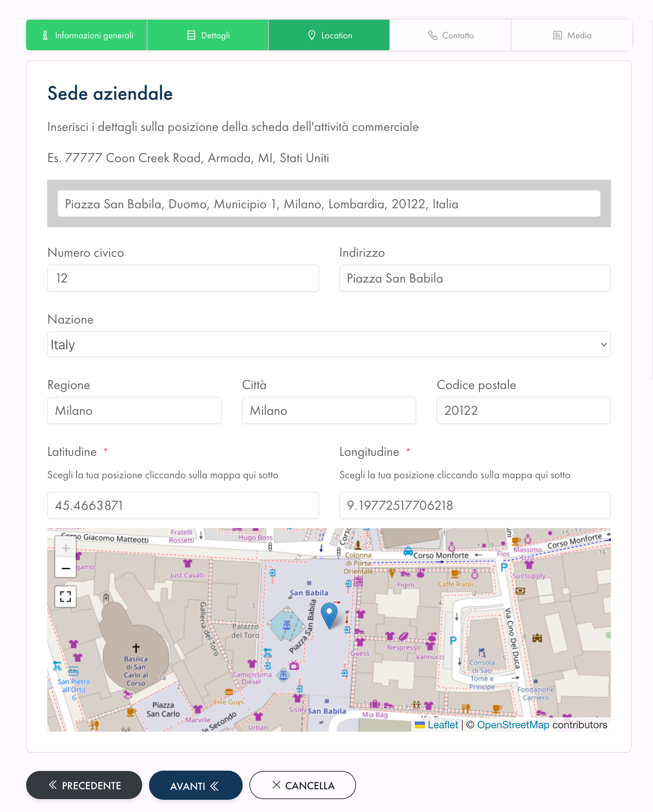
Task: Click the PRECEDENTE button
Action: (84, 785)
